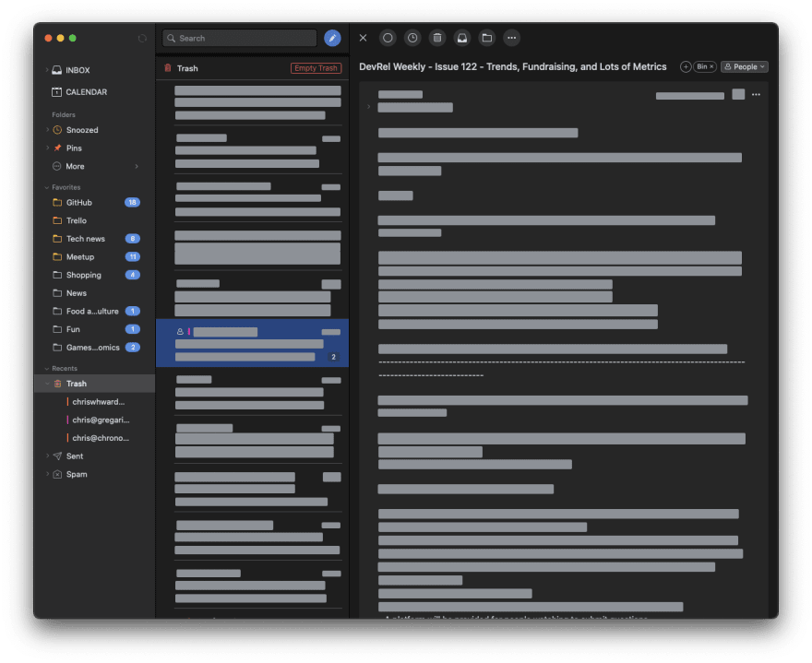The height and width of the screenshot is (663, 812).
Task: Expand the Pins chevron
Action: [47, 148]
